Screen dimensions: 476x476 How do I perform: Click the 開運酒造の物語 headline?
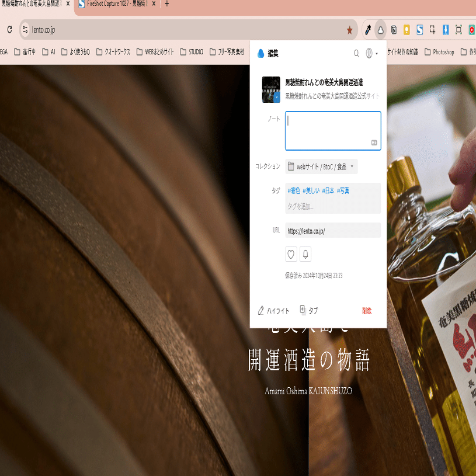coord(309,360)
